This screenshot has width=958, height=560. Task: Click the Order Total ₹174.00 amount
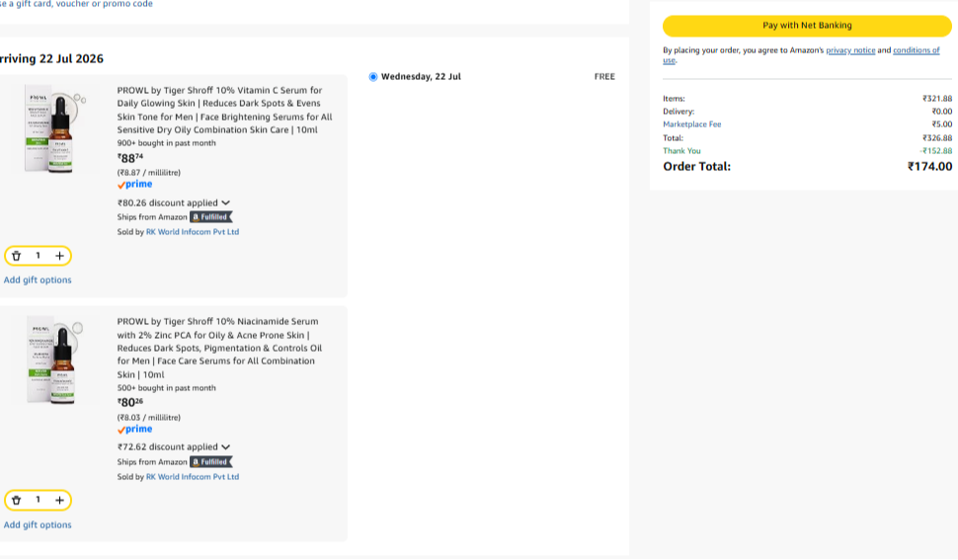pos(930,167)
